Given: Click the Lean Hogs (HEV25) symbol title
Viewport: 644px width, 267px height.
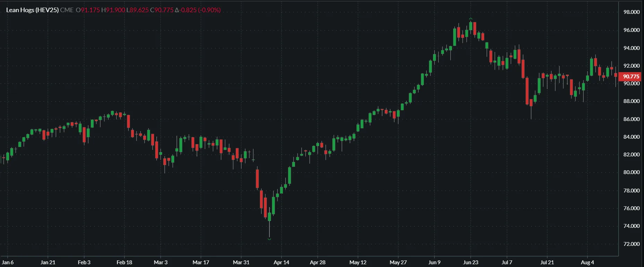Looking at the screenshot, I should pos(32,10).
